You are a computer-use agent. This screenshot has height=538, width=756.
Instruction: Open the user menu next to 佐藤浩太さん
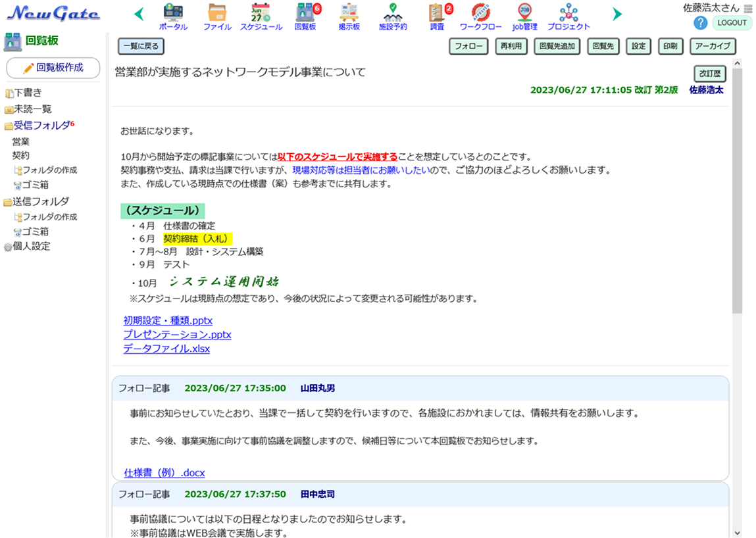pos(748,9)
